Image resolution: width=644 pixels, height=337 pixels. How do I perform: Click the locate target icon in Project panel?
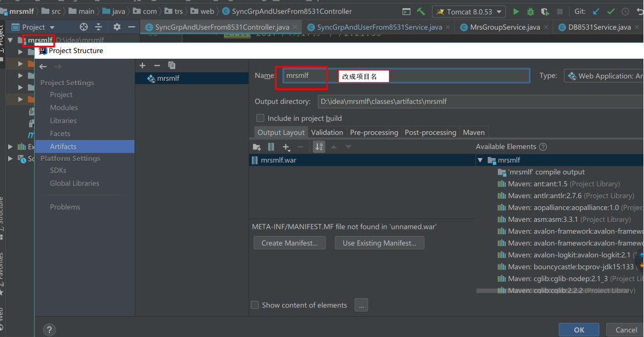84,27
